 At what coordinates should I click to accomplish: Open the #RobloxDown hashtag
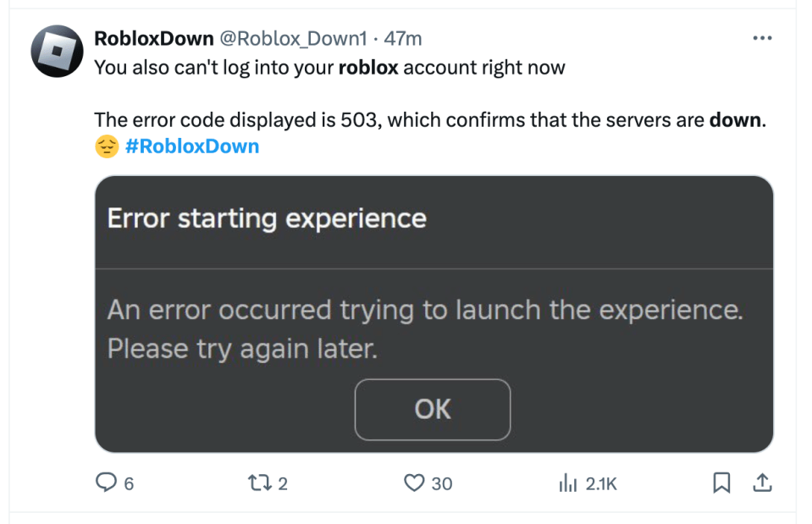192,146
